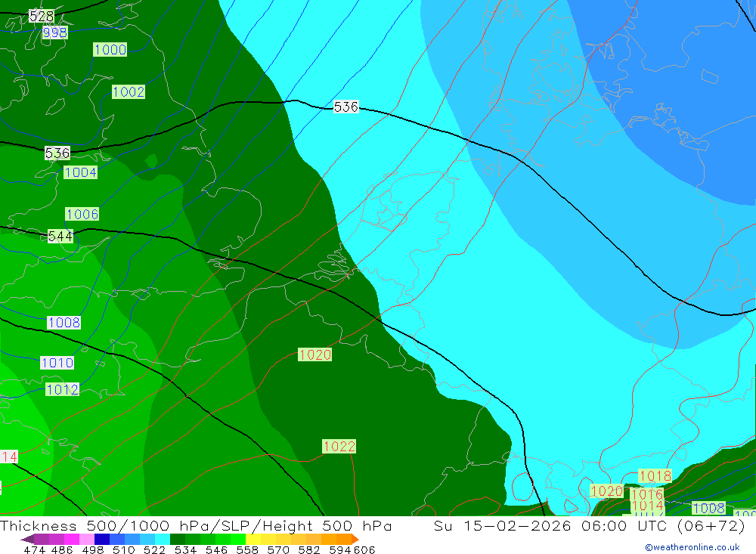Select the blue 1004 isobar label
The width and height of the screenshot is (756, 554).
click(x=81, y=172)
